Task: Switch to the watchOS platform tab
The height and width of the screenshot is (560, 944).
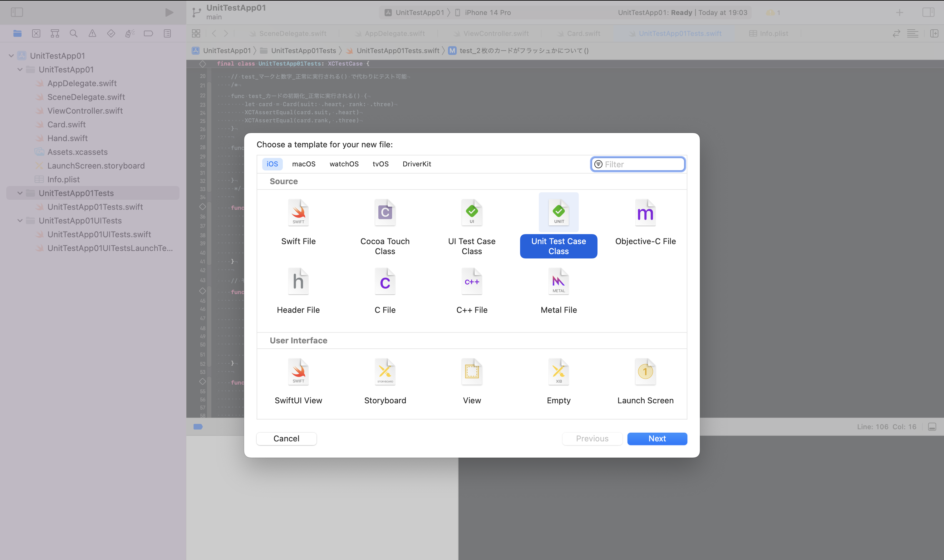Action: [344, 164]
